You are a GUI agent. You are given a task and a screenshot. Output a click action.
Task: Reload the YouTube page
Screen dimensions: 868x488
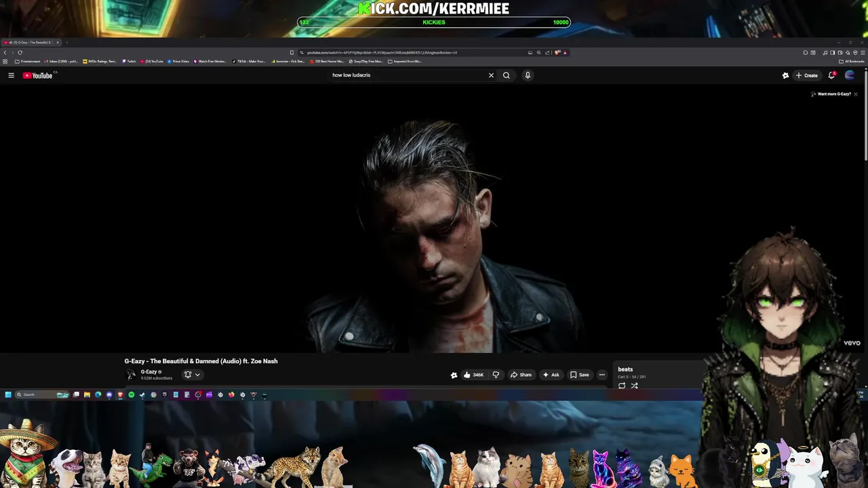pos(20,52)
